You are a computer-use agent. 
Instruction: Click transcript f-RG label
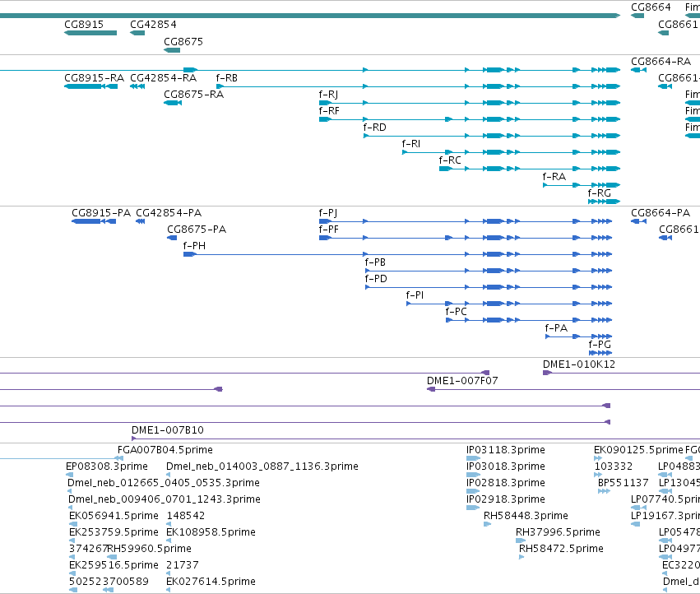599,193
